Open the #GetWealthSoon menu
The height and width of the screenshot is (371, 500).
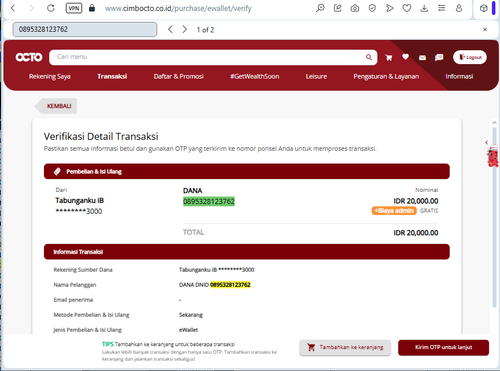pyautogui.click(x=255, y=76)
